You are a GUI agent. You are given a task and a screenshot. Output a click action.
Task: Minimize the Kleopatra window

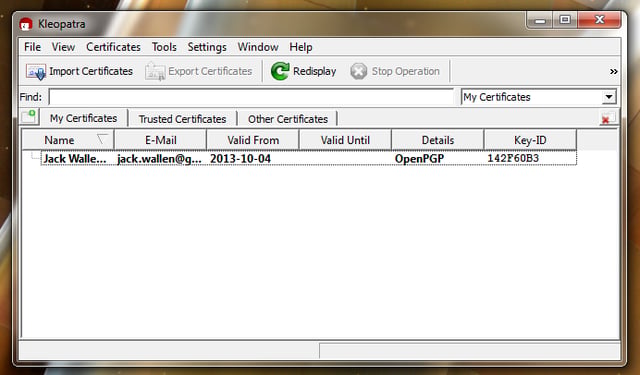click(540, 20)
